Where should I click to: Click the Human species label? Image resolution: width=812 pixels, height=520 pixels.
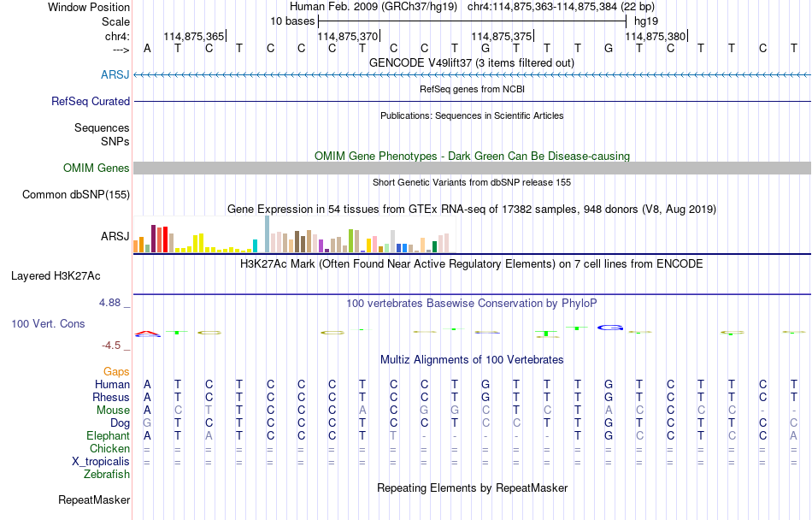(112, 384)
